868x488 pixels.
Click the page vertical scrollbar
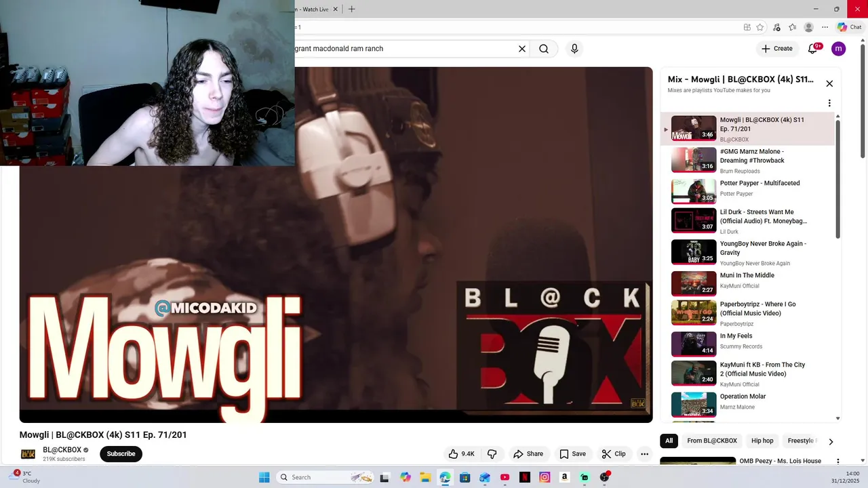pyautogui.click(x=863, y=102)
